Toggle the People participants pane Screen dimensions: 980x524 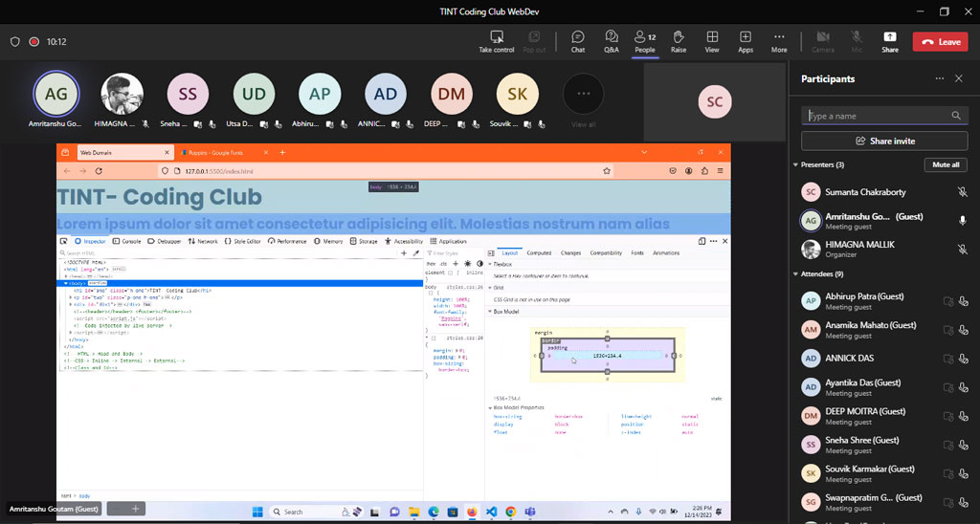click(x=644, y=41)
